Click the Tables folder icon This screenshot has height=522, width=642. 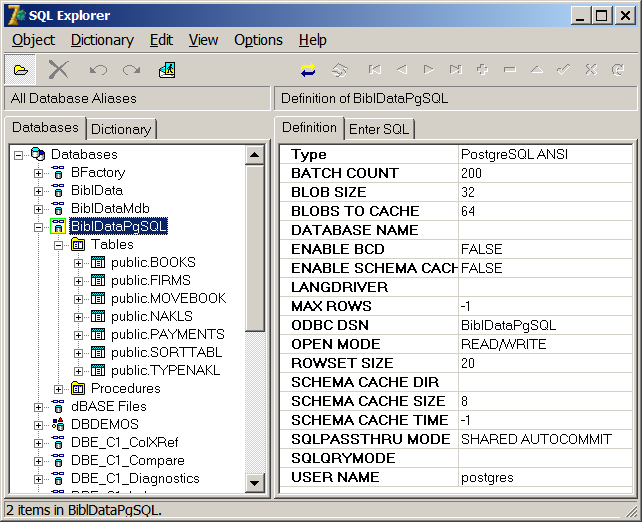point(78,244)
